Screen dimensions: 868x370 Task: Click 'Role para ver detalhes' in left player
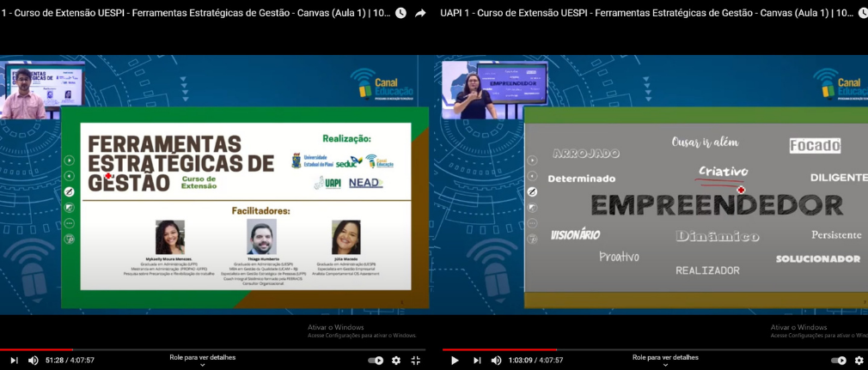(x=203, y=357)
